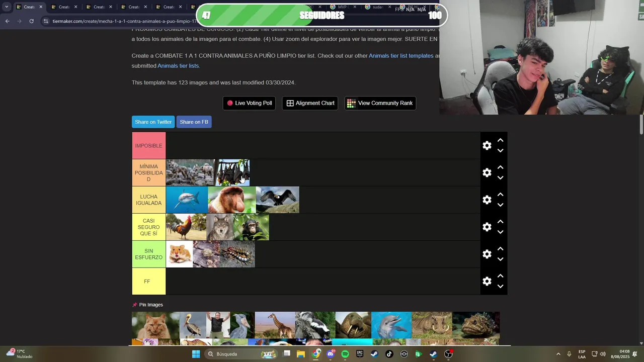The height and width of the screenshot is (362, 644).
Task: Open the sudar browser tab
Action: (377, 7)
